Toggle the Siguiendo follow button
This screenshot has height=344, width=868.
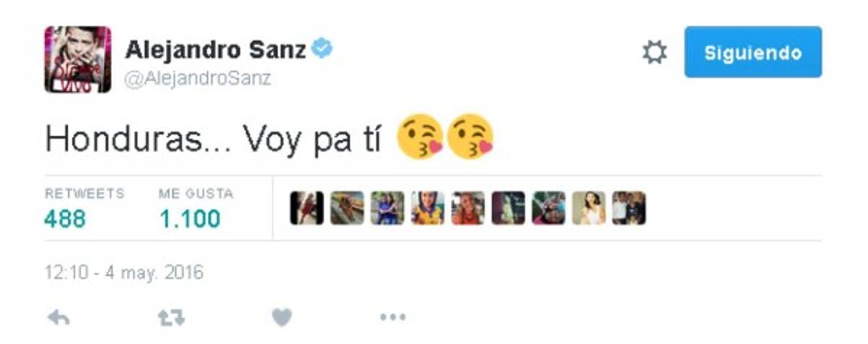(753, 52)
